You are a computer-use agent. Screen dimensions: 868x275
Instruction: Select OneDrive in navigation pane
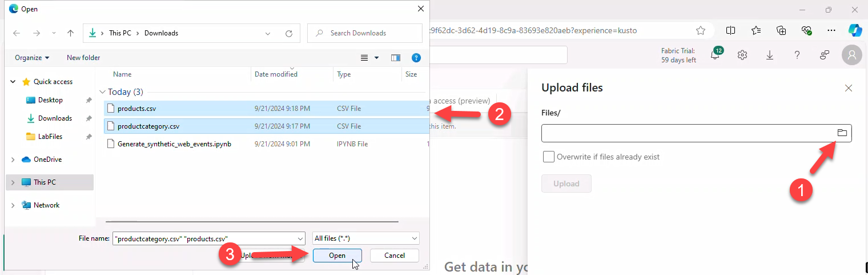tap(47, 160)
